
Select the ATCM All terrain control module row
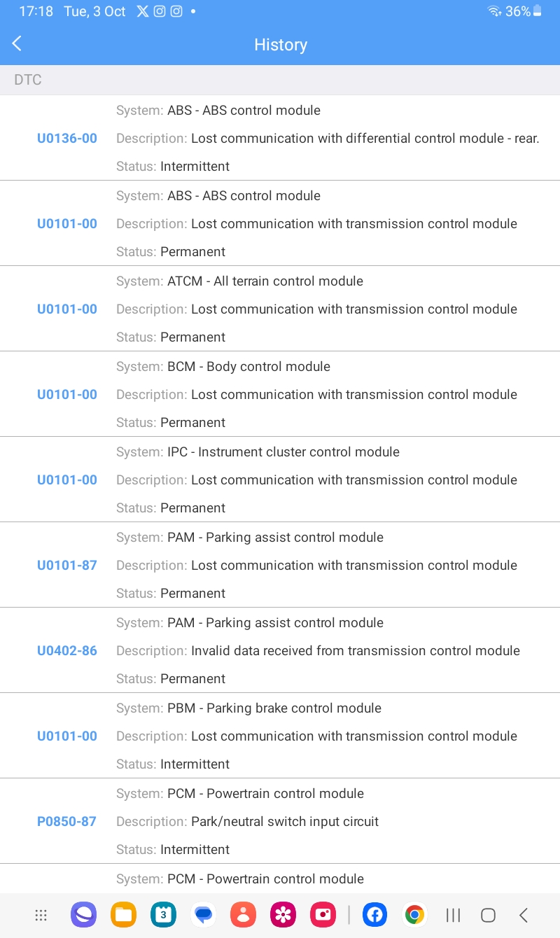click(280, 309)
